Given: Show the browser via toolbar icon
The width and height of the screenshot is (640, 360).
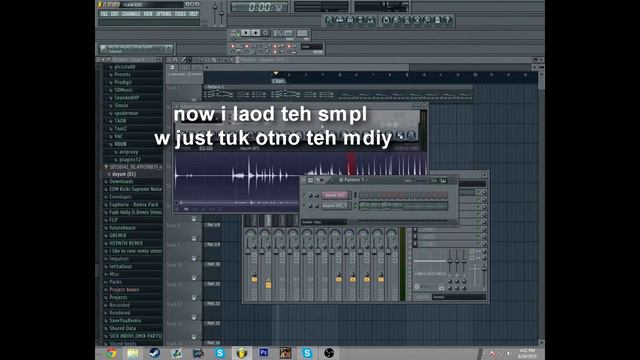Looking at the screenshot, I should coord(360,20).
